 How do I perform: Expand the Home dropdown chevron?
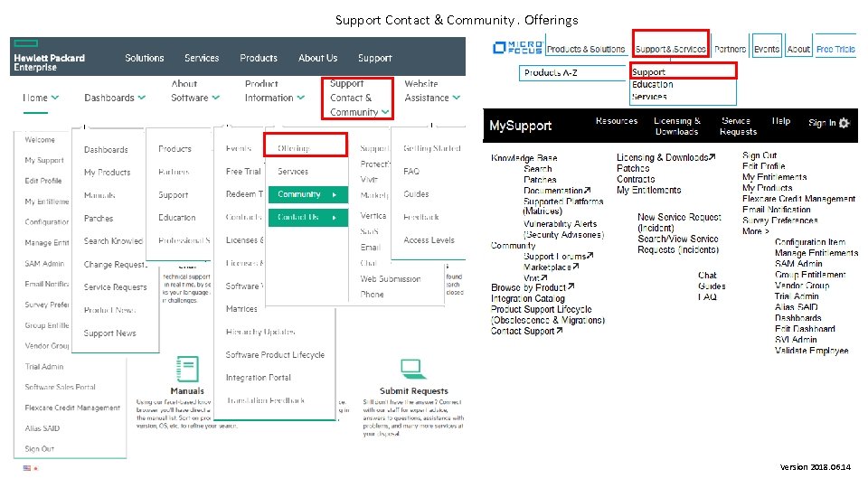pos(55,98)
